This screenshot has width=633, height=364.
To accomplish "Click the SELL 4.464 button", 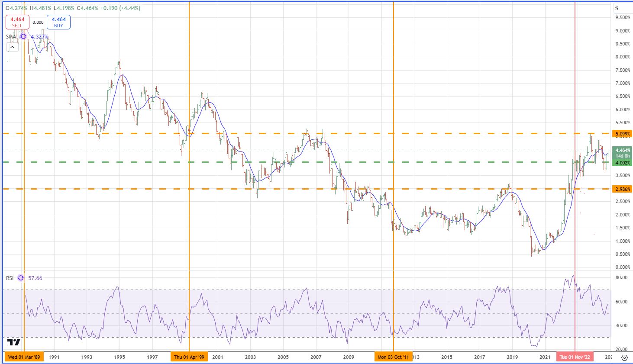I will coord(17,22).
